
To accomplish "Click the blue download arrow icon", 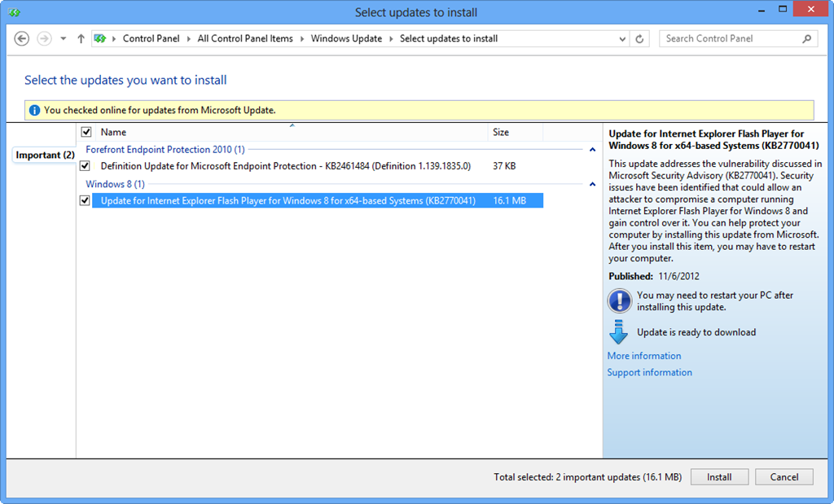I will 619,331.
